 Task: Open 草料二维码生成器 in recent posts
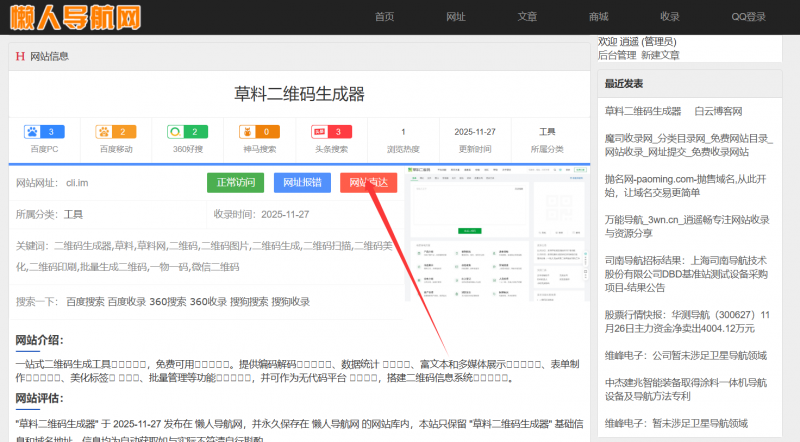(x=643, y=111)
